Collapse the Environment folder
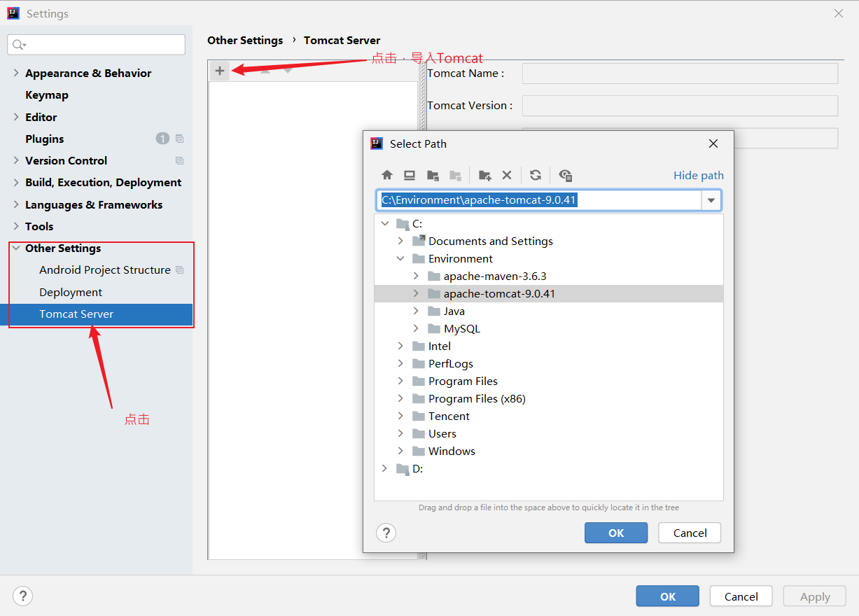The image size is (859, 616). coord(400,258)
